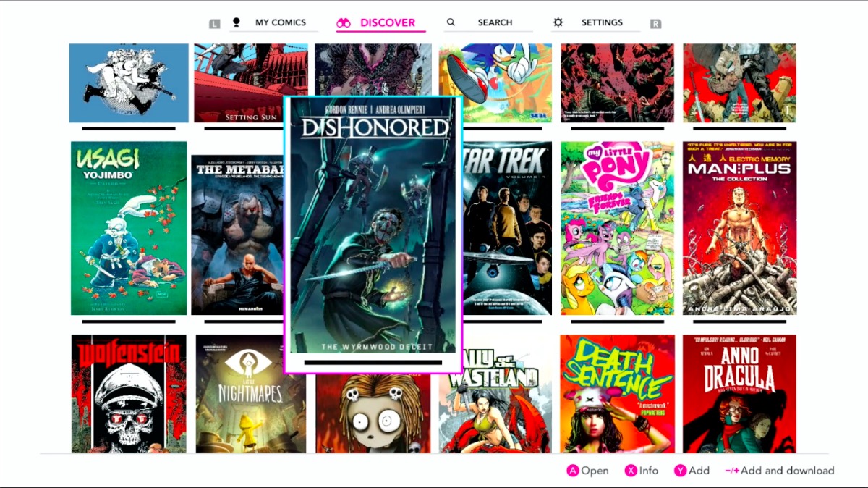
Task: Click Add and download in footer
Action: click(788, 471)
